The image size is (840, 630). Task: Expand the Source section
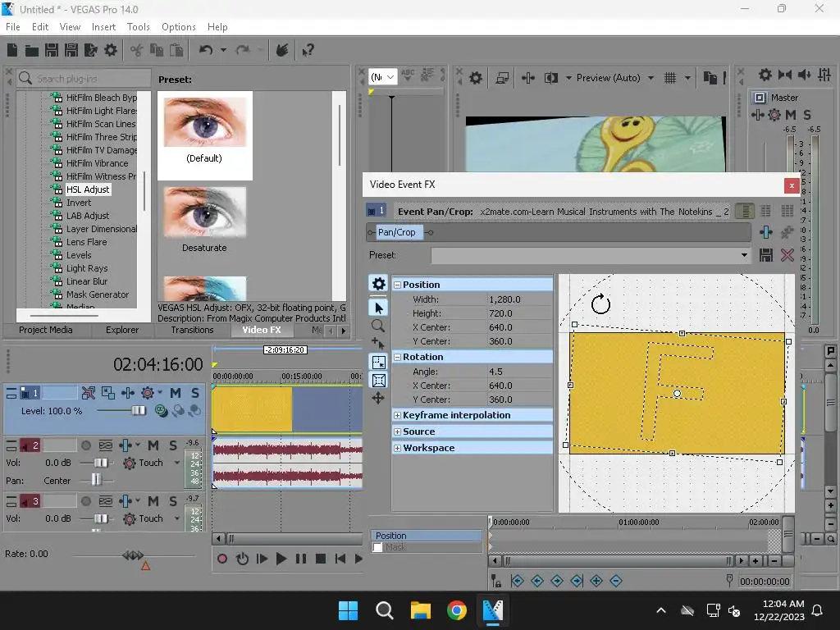pos(398,431)
